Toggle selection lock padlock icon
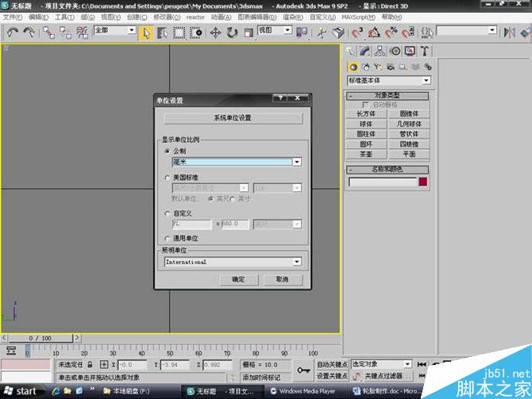 [90, 365]
